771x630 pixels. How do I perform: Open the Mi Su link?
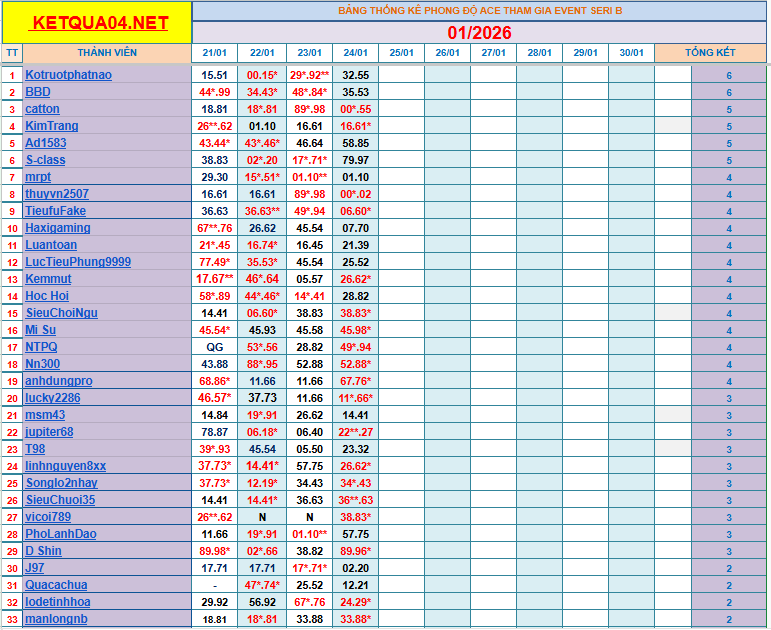click(x=40, y=330)
